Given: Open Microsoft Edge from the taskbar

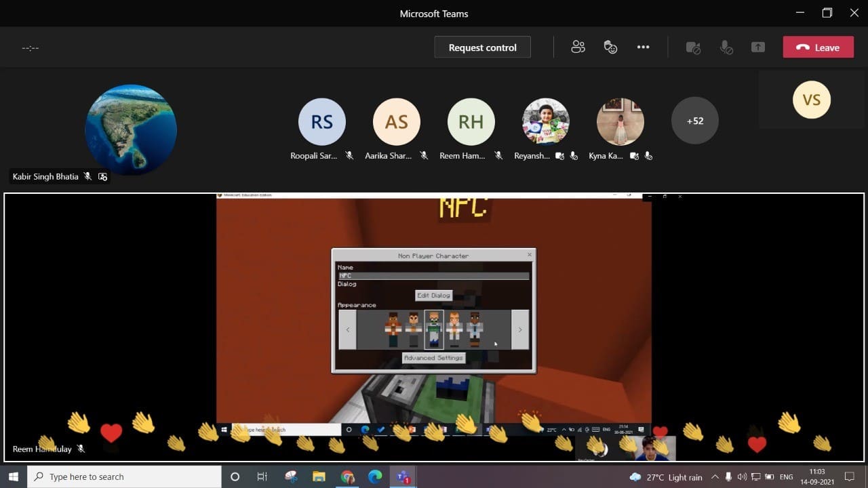Looking at the screenshot, I should (x=375, y=477).
